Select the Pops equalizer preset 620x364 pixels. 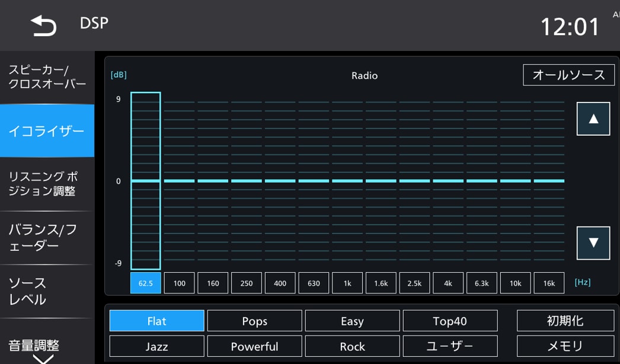pyautogui.click(x=254, y=321)
